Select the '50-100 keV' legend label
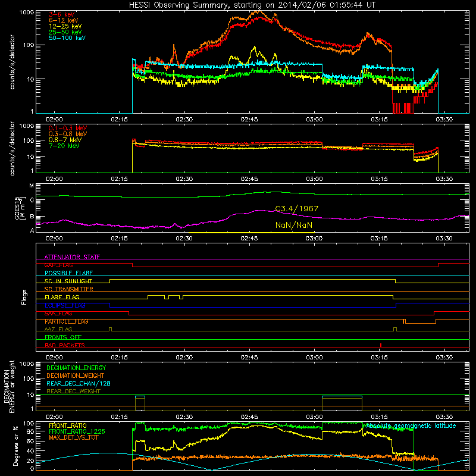This screenshot has width=476, height=476. tap(67, 38)
